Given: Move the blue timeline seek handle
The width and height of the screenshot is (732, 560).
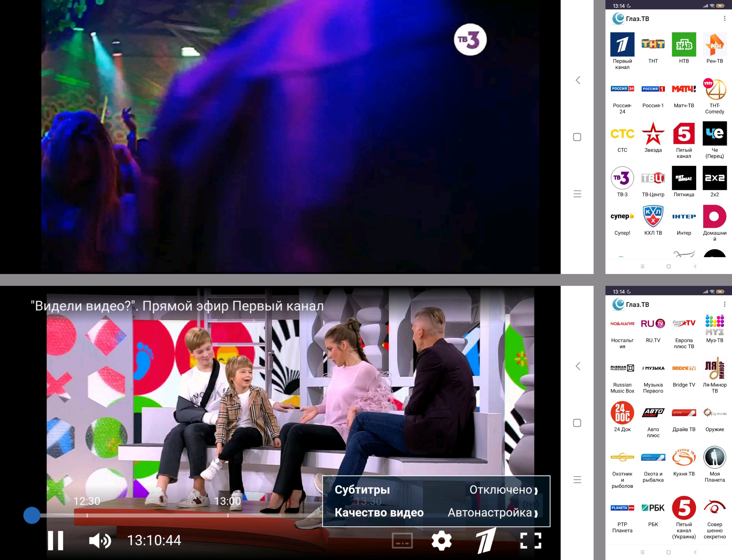Looking at the screenshot, I should coord(32,515).
